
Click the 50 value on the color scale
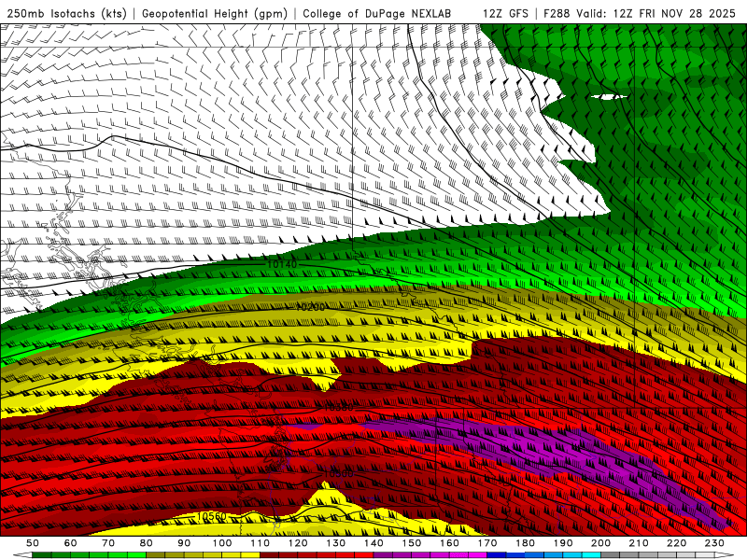pyautogui.click(x=33, y=543)
